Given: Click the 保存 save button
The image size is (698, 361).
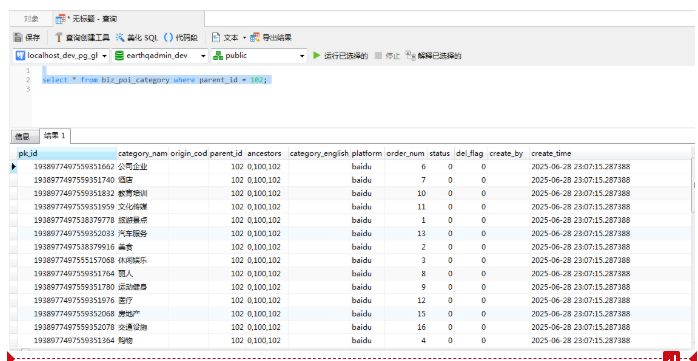Looking at the screenshot, I should [27, 38].
